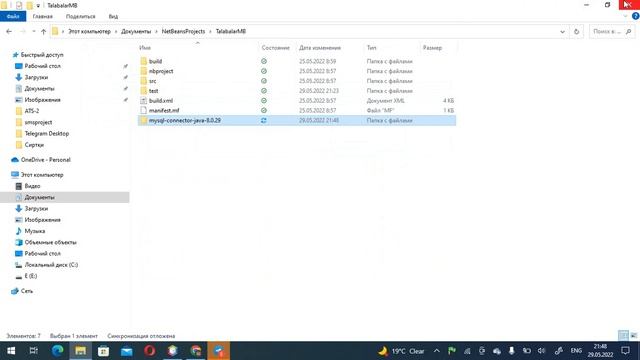
Task: Open Telegram Desktop folder in sidebar
Action: (x=47, y=133)
